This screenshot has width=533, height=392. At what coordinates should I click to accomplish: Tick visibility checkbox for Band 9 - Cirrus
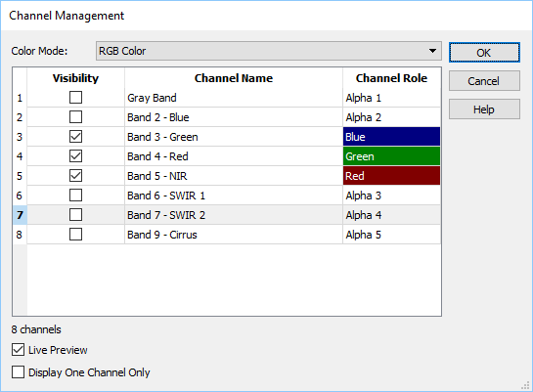click(x=75, y=235)
